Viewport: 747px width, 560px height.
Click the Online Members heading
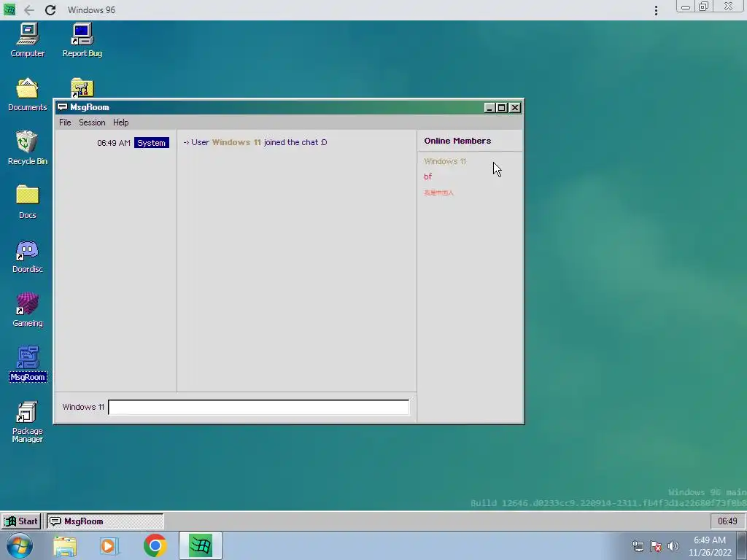(457, 141)
